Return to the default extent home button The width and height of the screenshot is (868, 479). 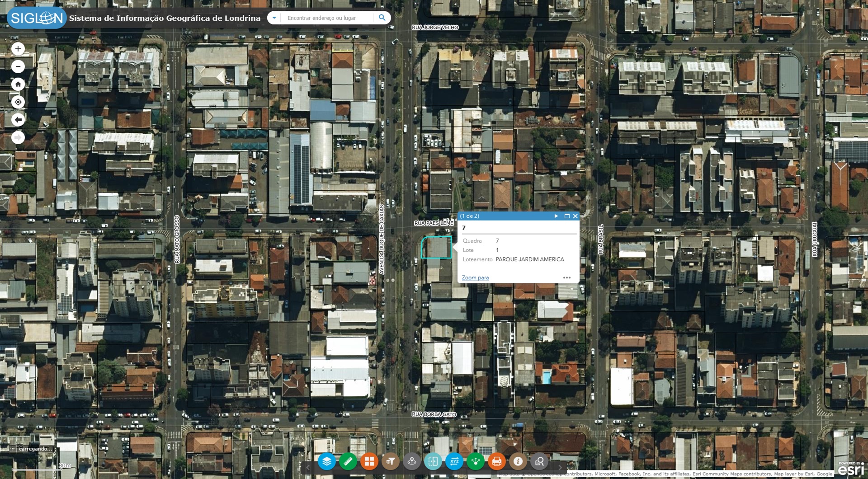18,84
